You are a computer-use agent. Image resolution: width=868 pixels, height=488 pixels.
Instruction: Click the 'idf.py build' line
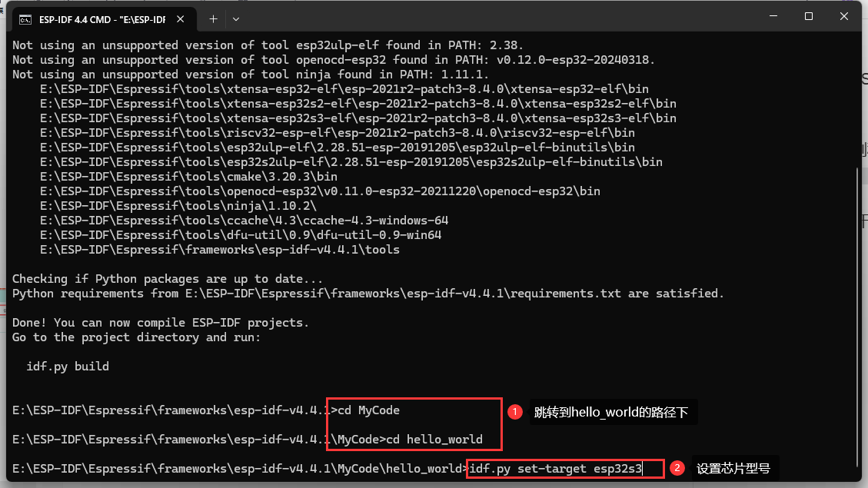tap(68, 367)
